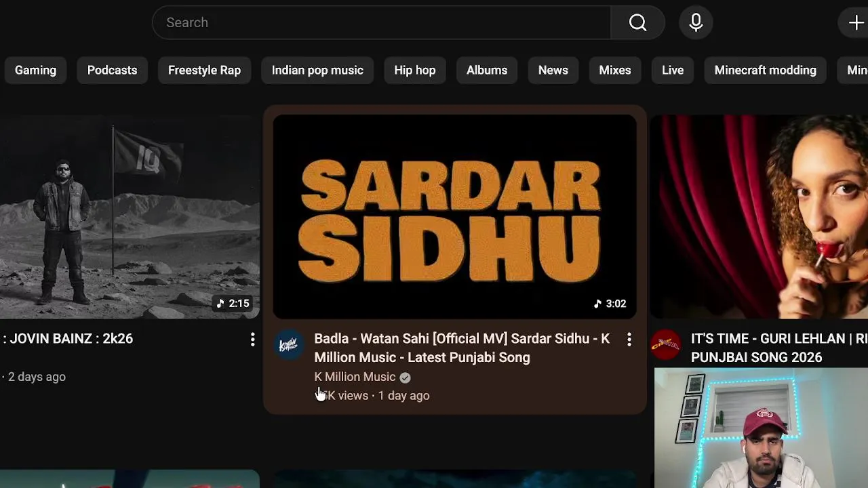Open the Create plus button
This screenshot has height=488, width=868.
[x=856, y=22]
